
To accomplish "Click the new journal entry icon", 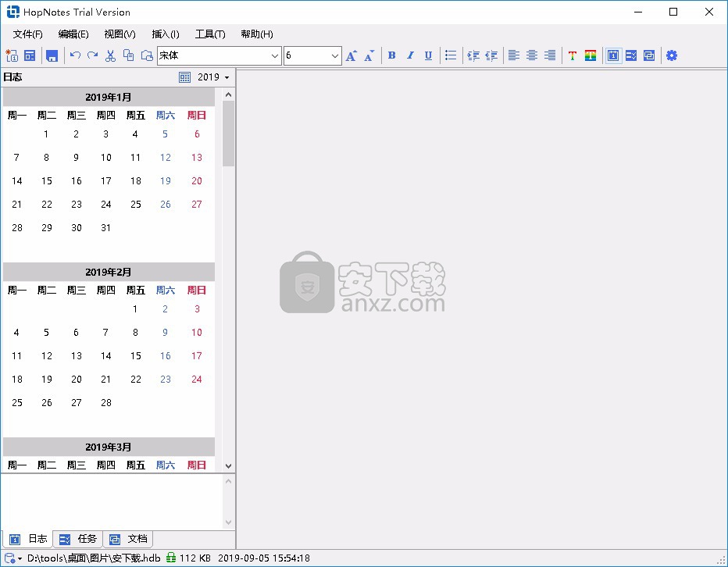I will point(12,55).
